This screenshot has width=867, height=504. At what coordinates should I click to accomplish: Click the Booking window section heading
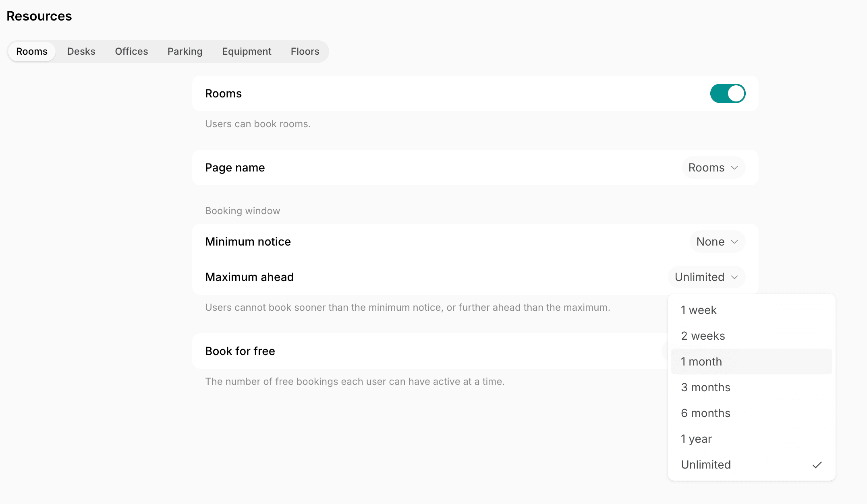(243, 211)
